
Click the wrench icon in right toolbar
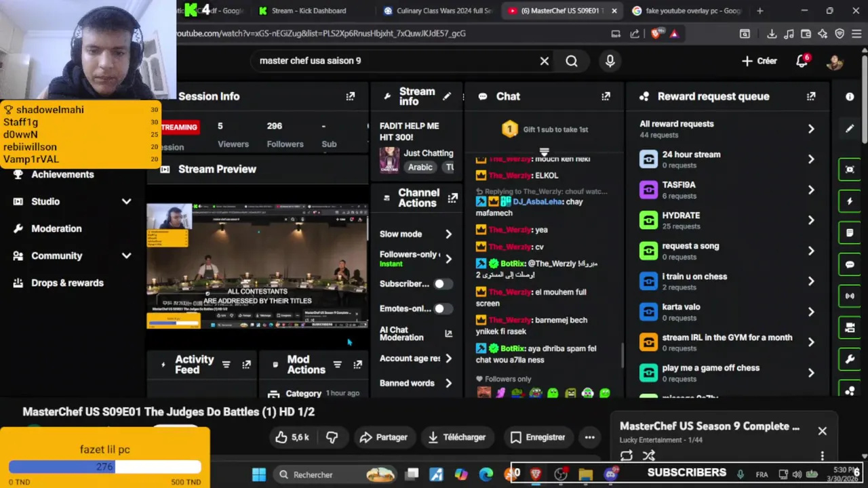850,359
